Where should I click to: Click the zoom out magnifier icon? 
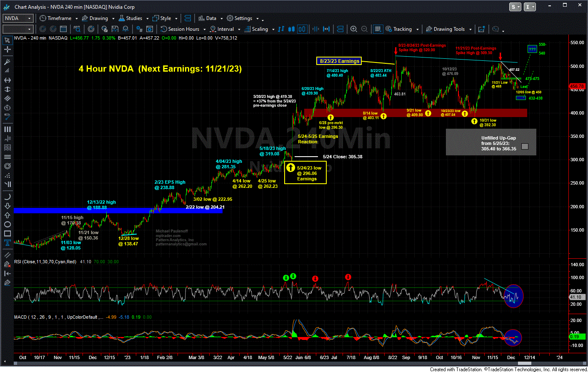coord(365,29)
